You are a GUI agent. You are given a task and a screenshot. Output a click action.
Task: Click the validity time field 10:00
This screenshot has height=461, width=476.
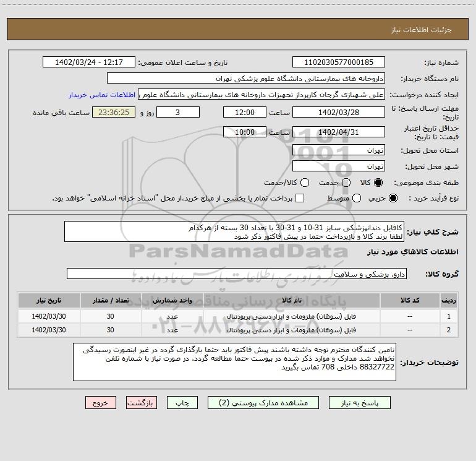coord(245,132)
